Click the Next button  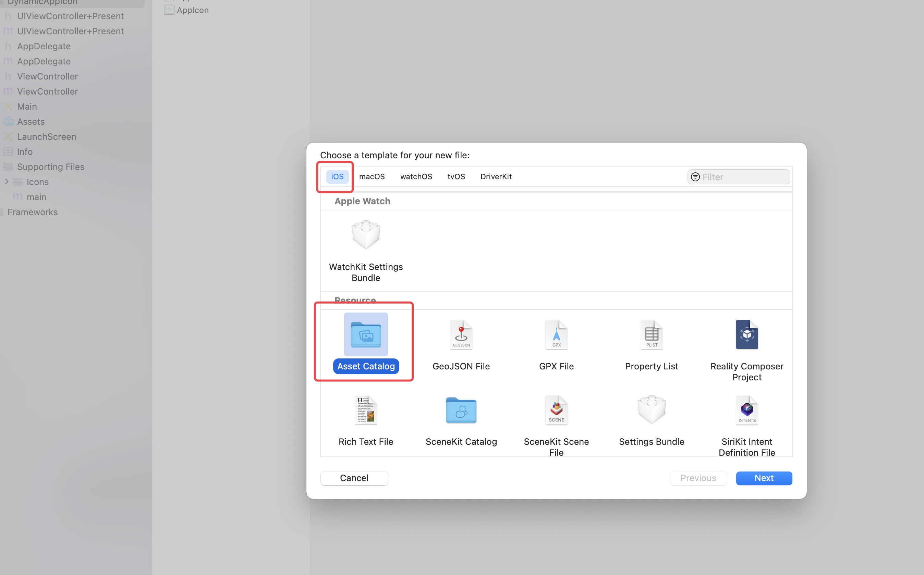(x=764, y=478)
